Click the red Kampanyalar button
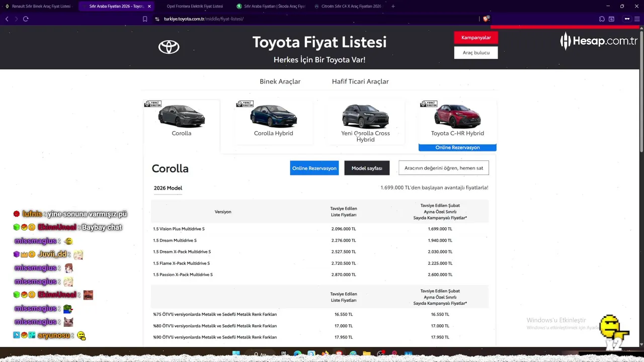The width and height of the screenshot is (644, 362). click(476, 38)
